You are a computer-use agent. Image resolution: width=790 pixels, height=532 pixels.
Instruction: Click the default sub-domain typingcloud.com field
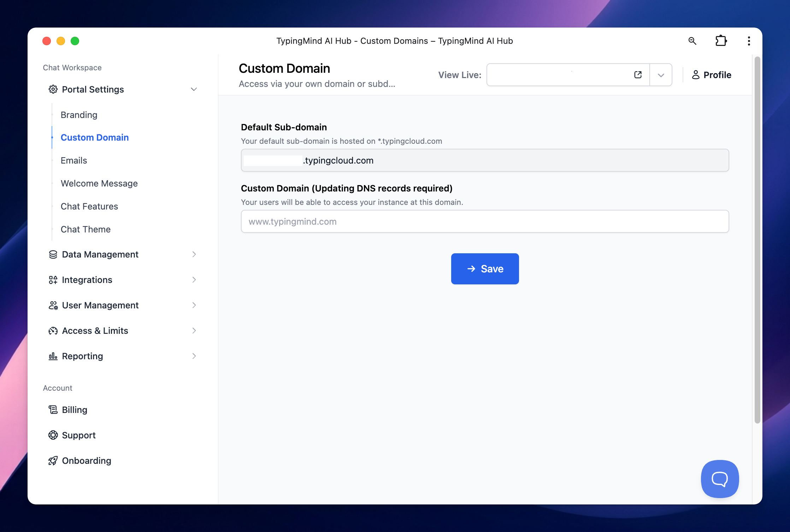[x=485, y=160]
